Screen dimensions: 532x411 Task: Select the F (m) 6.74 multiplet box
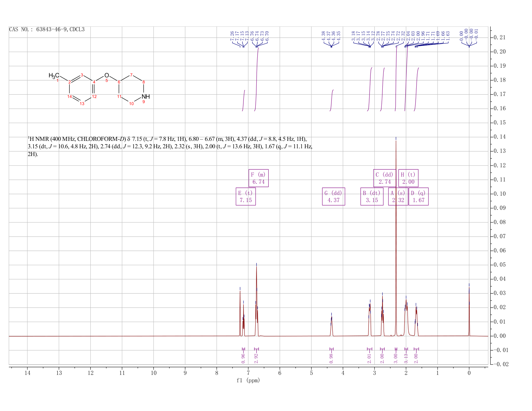(259, 178)
